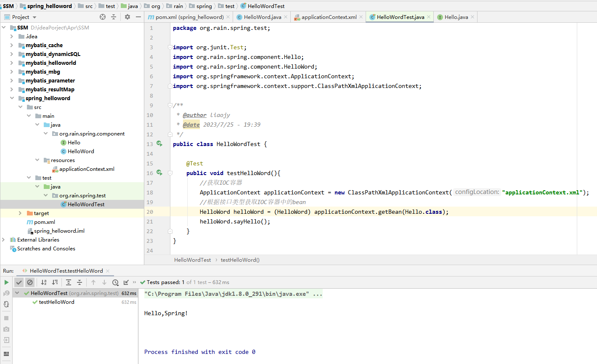
Task: Click Collapse All icon in Project panel
Action: point(114,17)
